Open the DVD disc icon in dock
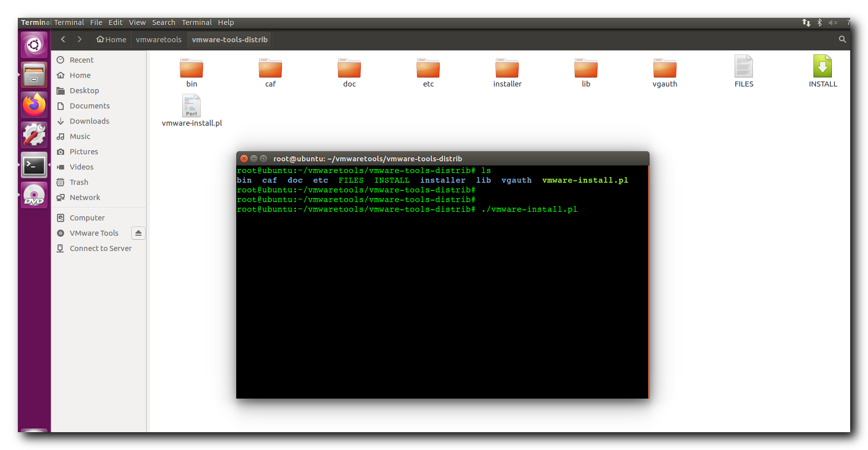Screen dimensions: 868x450 [x=34, y=195]
